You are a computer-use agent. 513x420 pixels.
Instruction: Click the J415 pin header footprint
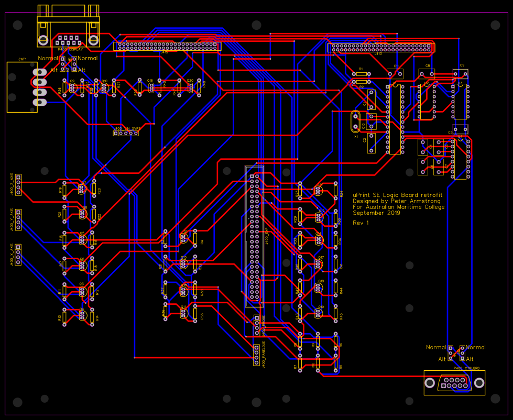coord(167,46)
